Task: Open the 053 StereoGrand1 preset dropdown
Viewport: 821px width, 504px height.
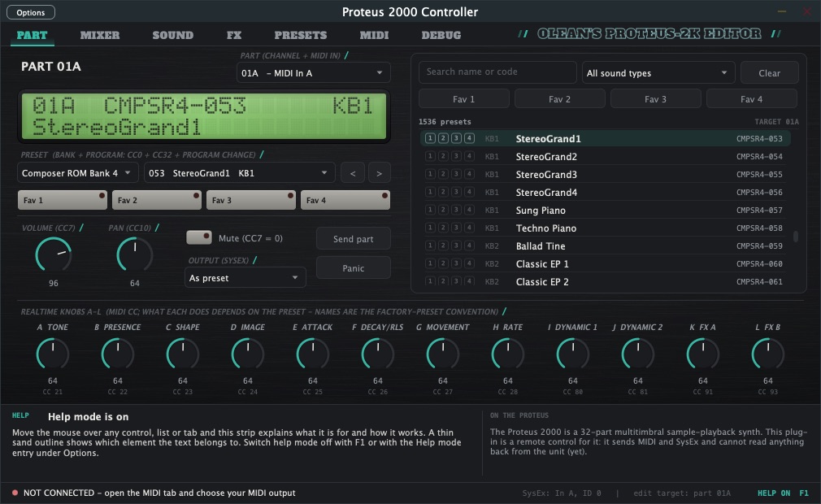Action: 239,172
